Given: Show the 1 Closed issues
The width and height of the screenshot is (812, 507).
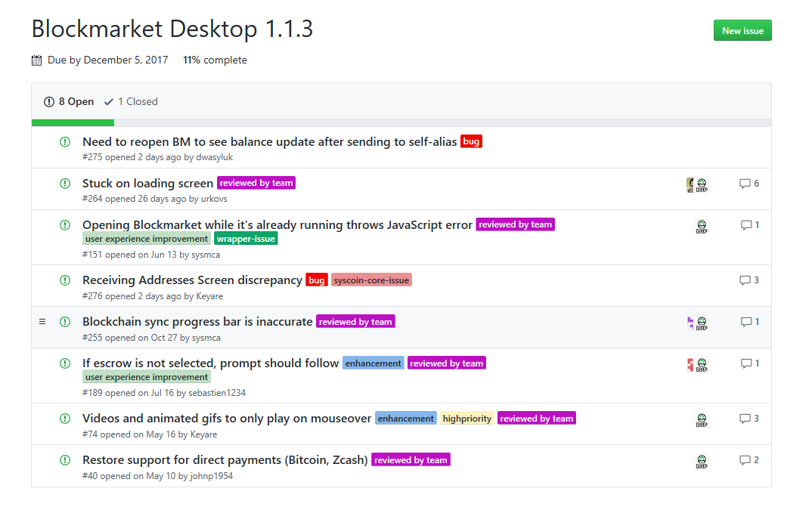Looking at the screenshot, I should tap(131, 102).
